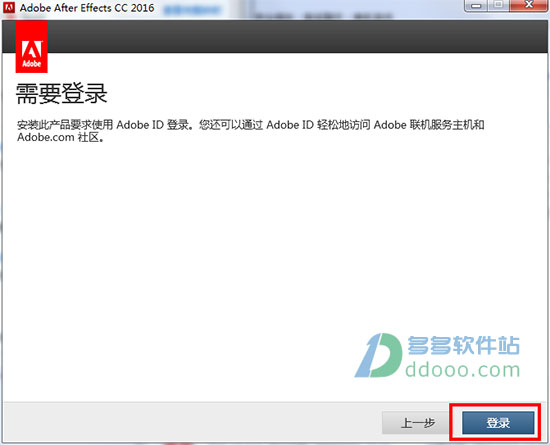The image size is (550, 445).
Task: Click the Adobe logo in header
Action: click(x=32, y=47)
